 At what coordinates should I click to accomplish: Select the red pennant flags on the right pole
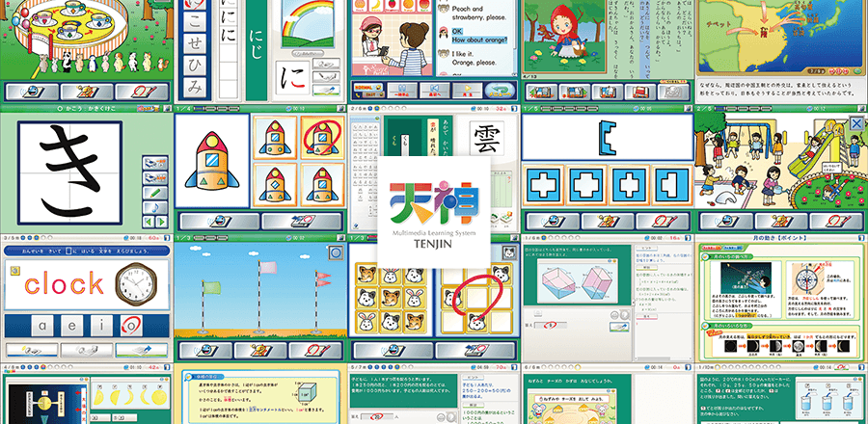tap(323, 280)
